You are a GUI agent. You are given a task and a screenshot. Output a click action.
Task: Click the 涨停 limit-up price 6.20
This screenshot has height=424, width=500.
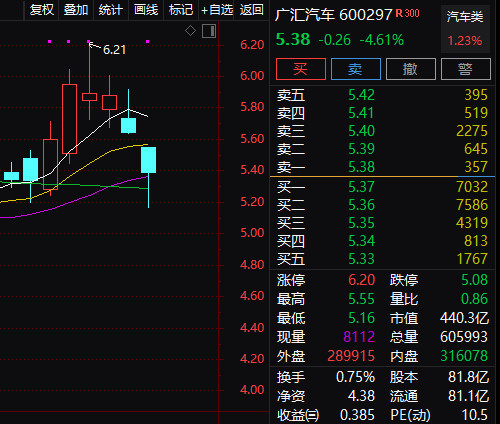coord(362,280)
